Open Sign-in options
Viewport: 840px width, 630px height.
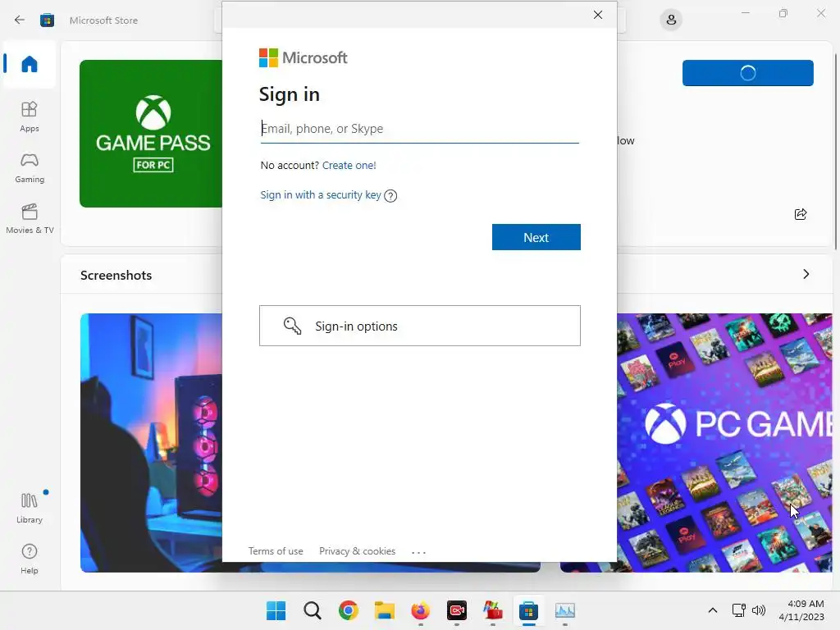[x=419, y=326]
